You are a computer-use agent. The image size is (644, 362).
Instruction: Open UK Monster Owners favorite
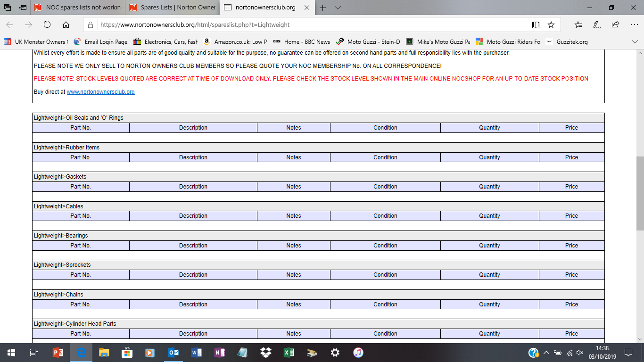coord(36,41)
